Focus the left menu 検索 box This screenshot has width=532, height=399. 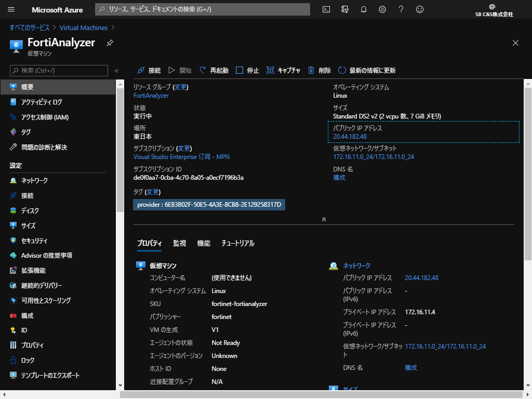tap(59, 71)
